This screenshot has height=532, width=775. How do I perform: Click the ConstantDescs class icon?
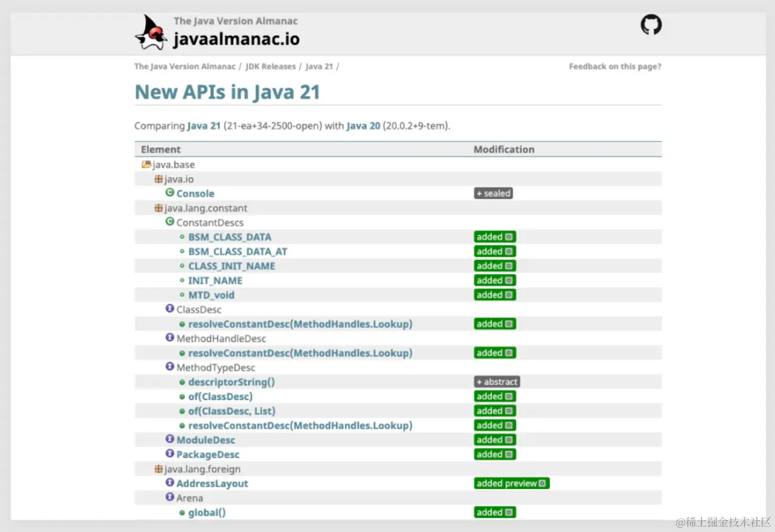point(170,222)
